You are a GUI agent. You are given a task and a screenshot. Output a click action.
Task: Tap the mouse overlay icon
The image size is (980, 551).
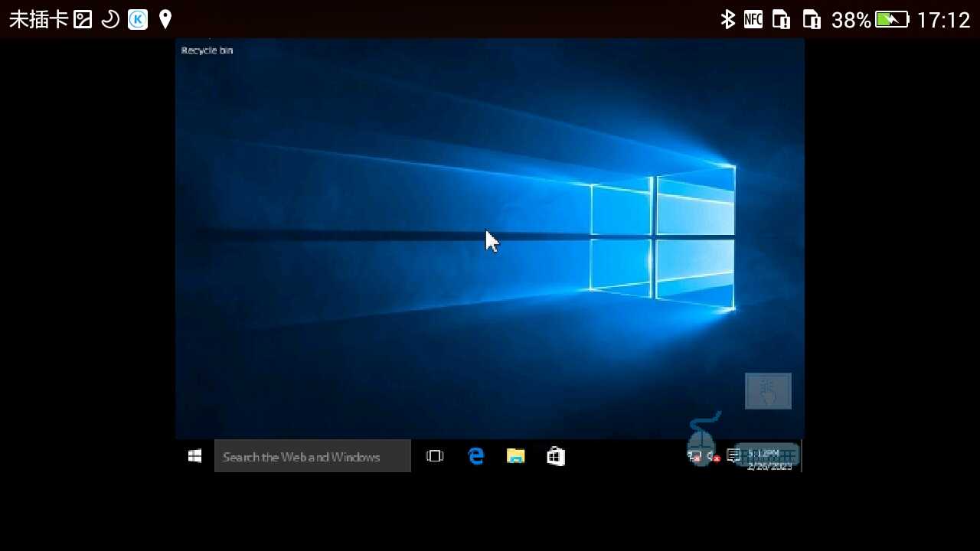tap(701, 440)
